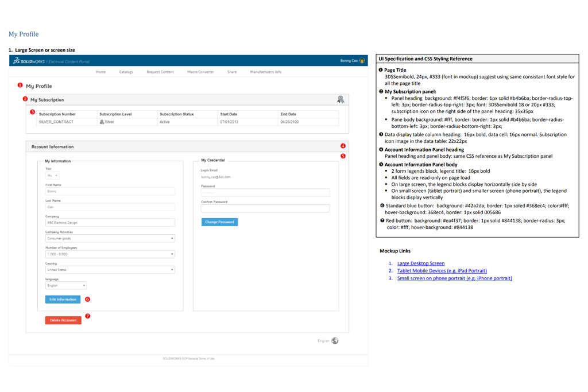Click the SOLIDWORKS ECP General Terms of Use link
588x392 pixels.
(188, 359)
